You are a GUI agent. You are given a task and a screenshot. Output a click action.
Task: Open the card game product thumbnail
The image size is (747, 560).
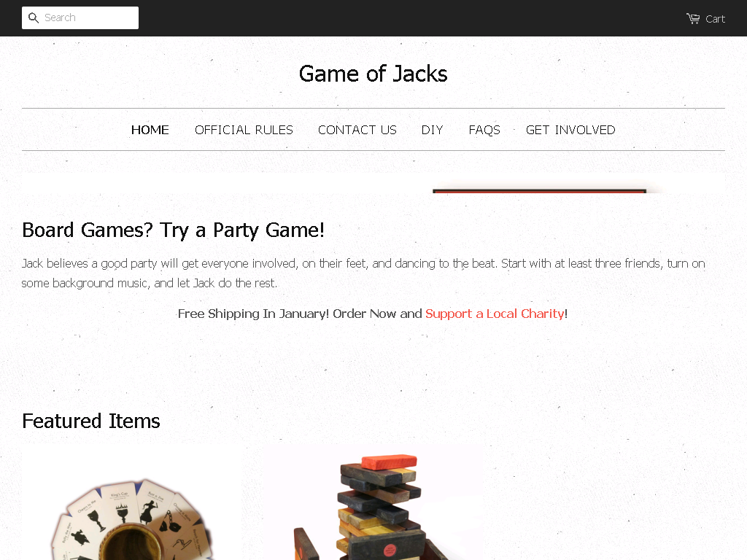click(131, 505)
